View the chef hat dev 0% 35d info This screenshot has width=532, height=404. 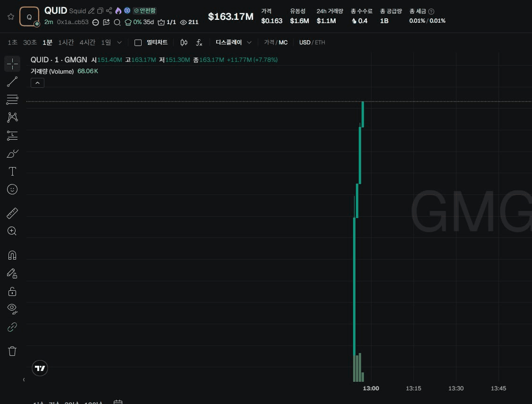tap(139, 22)
